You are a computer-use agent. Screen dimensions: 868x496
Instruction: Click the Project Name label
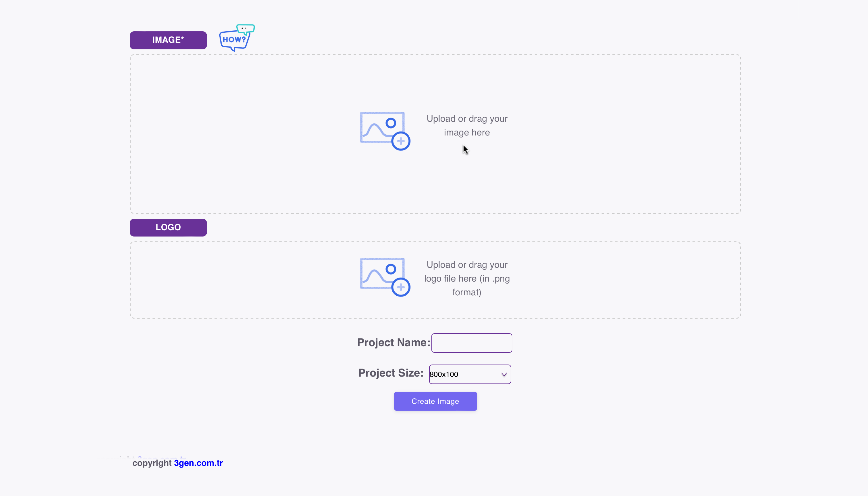pos(394,342)
